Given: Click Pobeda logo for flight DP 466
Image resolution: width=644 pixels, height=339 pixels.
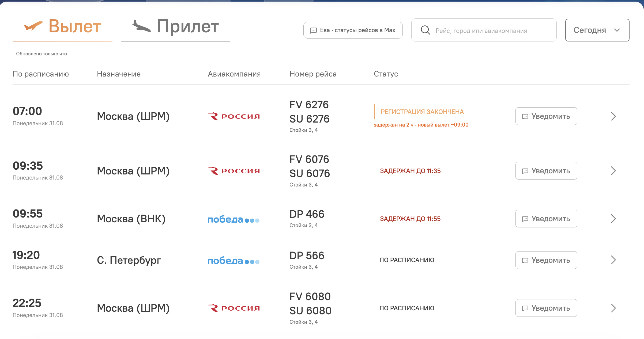Looking at the screenshot, I should [234, 219].
